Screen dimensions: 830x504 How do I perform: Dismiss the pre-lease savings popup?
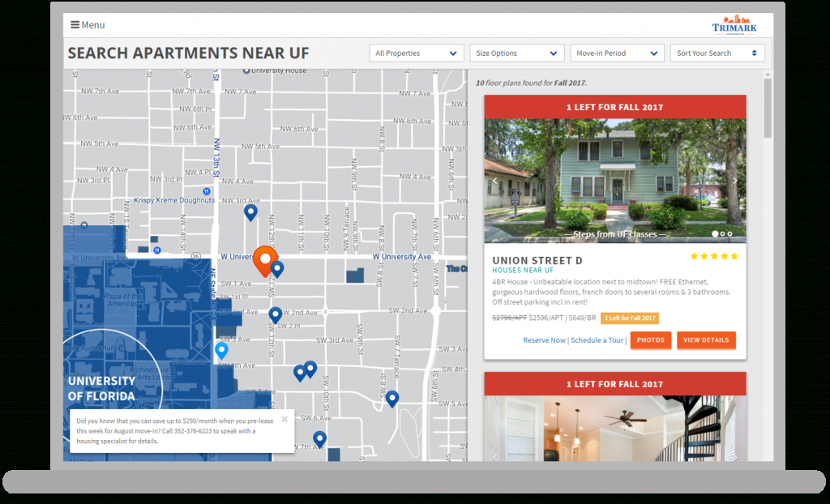click(x=285, y=419)
